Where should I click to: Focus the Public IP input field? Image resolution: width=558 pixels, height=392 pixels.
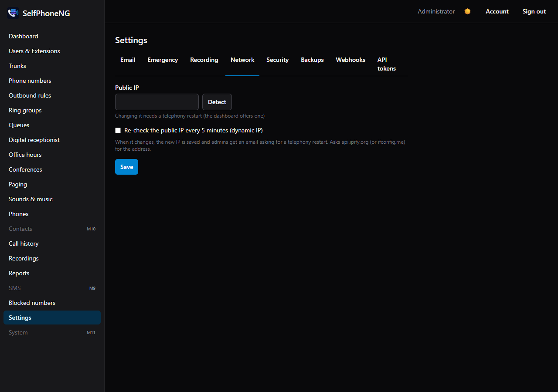point(157,102)
